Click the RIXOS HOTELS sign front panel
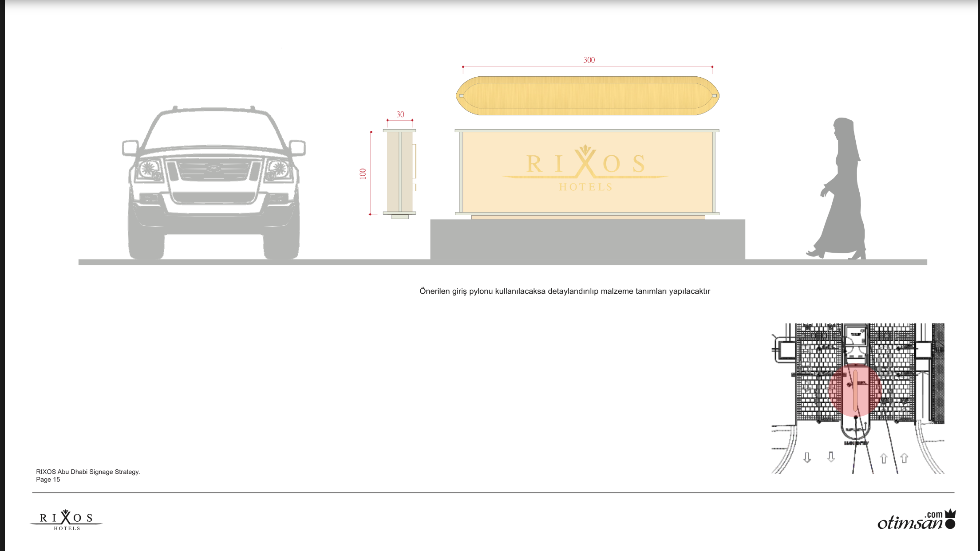Image resolution: width=980 pixels, height=551 pixels. pos(587,172)
